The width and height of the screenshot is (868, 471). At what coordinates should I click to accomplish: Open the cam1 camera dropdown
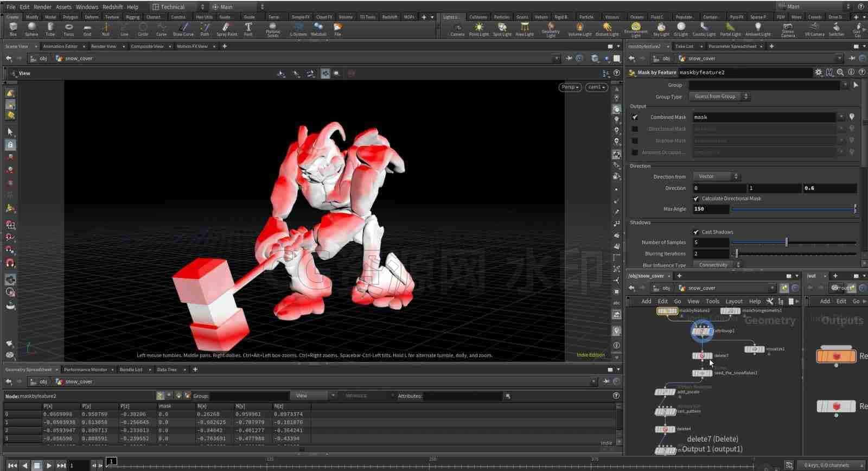tap(596, 87)
